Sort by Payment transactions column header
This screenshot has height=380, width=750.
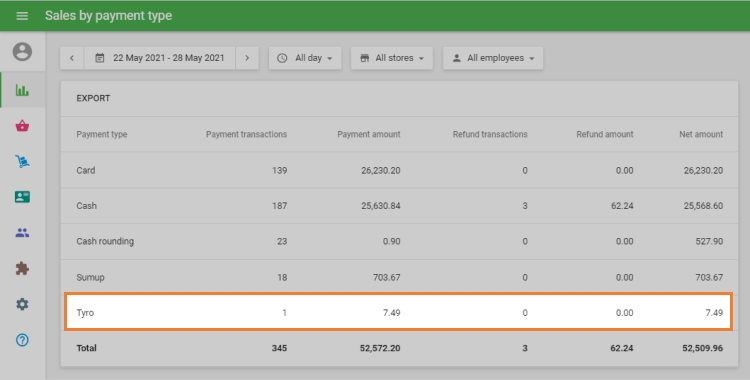pos(246,134)
